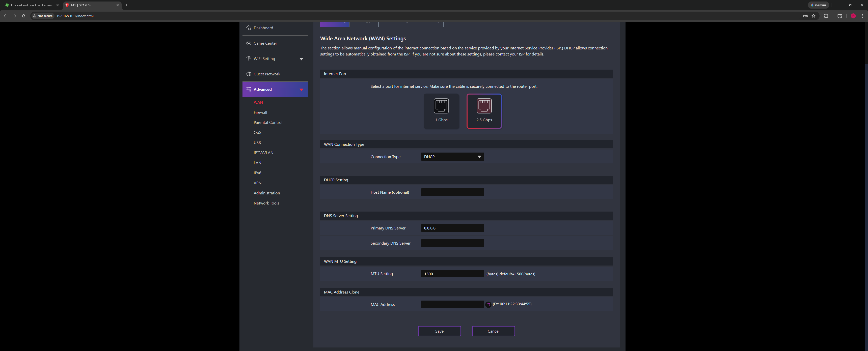This screenshot has height=351, width=868.
Task: Click the MTU Setting input field
Action: coord(452,274)
